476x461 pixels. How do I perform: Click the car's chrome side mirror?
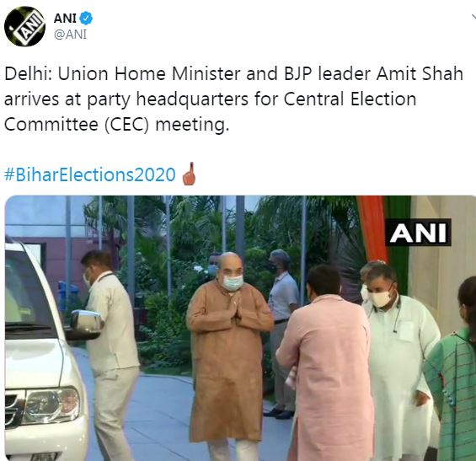(x=85, y=321)
